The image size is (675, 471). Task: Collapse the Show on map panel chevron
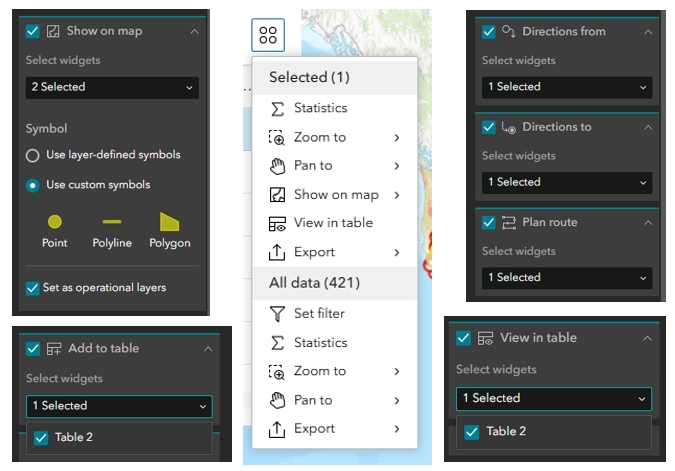click(x=195, y=31)
